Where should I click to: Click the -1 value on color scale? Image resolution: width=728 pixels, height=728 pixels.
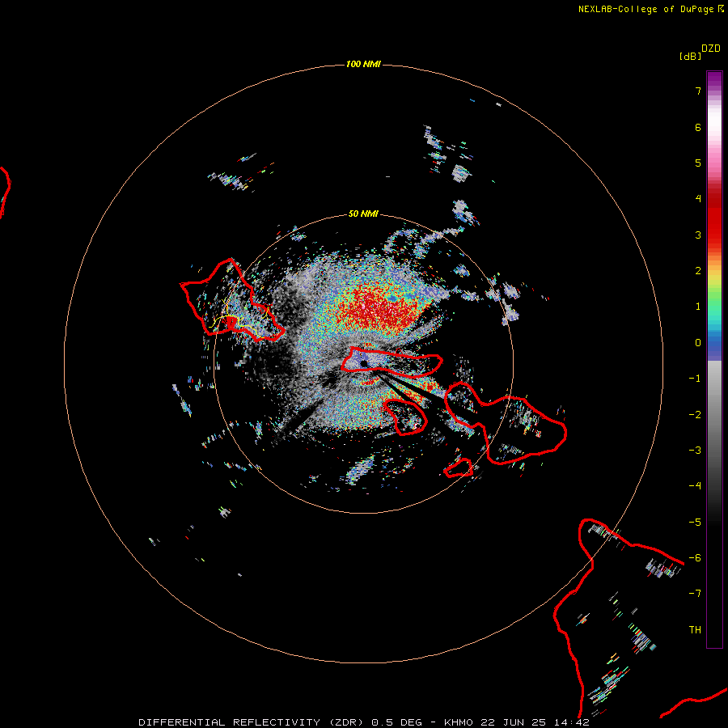pyautogui.click(x=695, y=379)
